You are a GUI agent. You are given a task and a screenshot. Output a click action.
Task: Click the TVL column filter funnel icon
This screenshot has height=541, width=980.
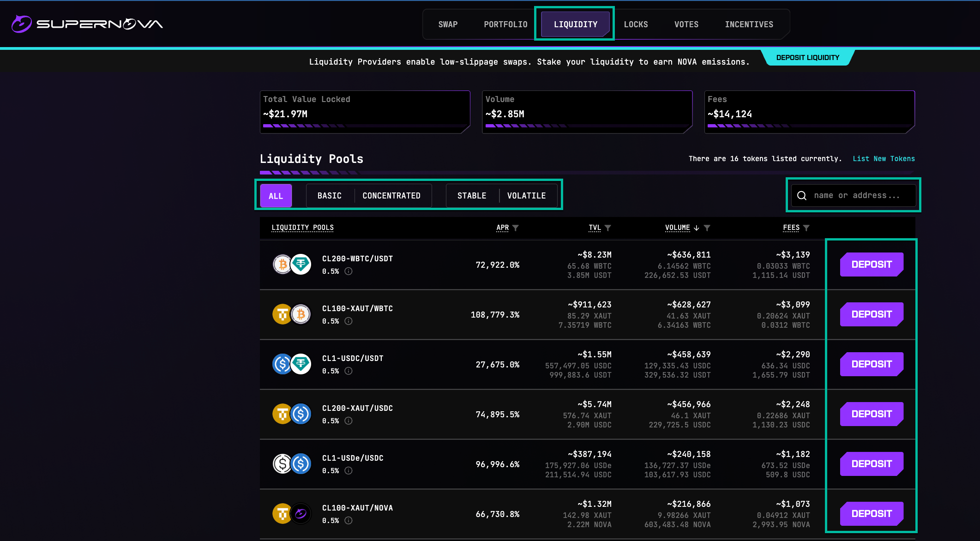608,228
